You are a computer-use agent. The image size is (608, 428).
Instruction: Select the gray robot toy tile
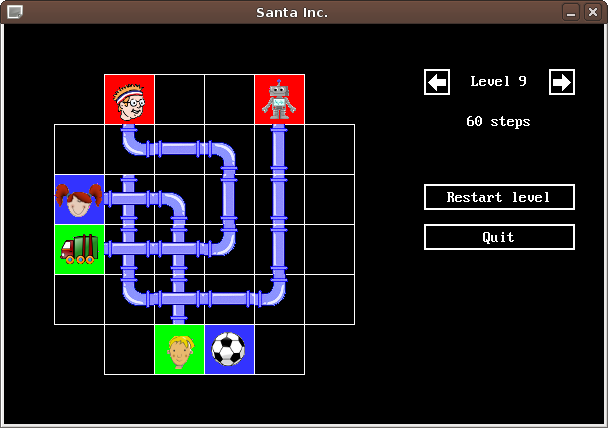[280, 99]
